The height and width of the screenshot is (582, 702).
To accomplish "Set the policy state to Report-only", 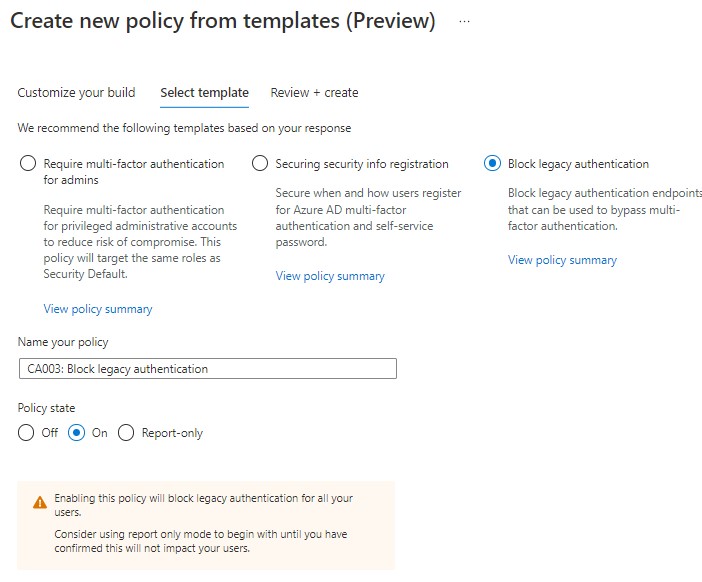I will (126, 433).
